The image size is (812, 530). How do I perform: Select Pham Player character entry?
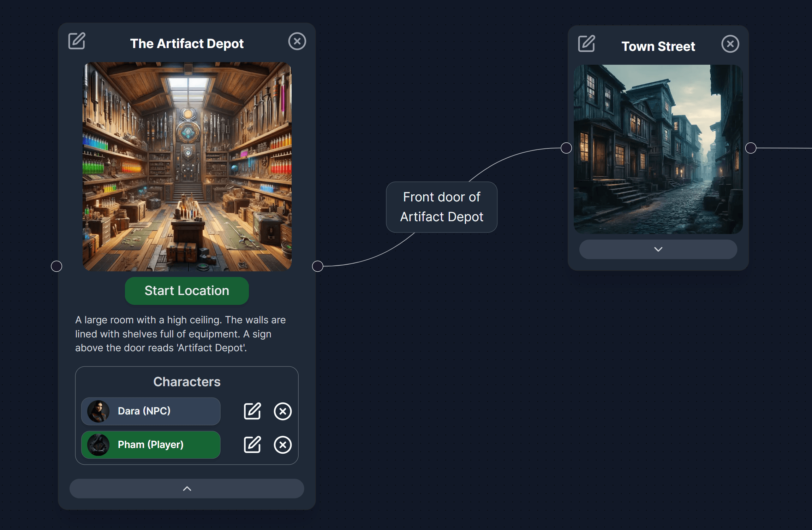click(x=150, y=444)
